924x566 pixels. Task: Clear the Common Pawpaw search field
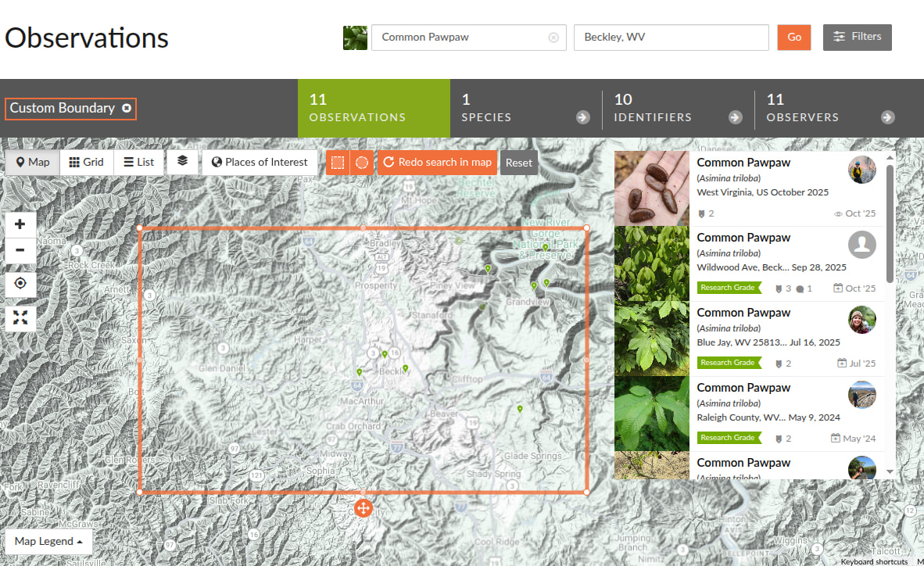(x=553, y=38)
